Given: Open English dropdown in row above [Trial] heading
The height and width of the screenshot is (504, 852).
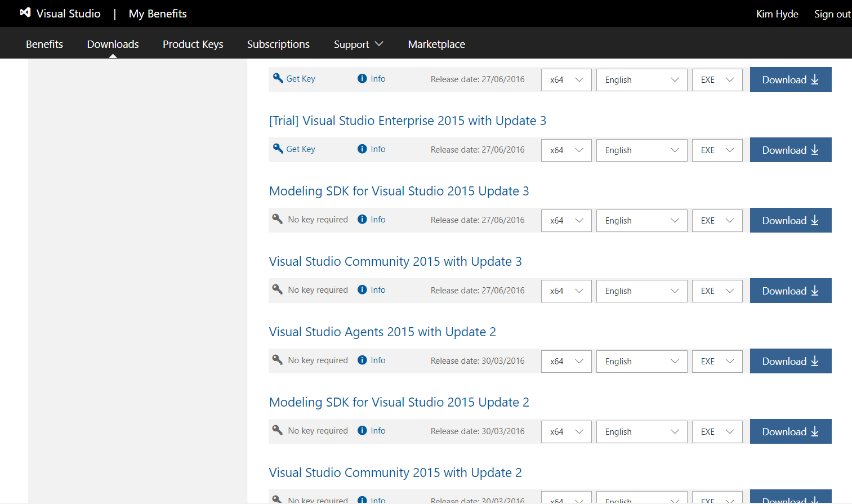Looking at the screenshot, I should 642,80.
